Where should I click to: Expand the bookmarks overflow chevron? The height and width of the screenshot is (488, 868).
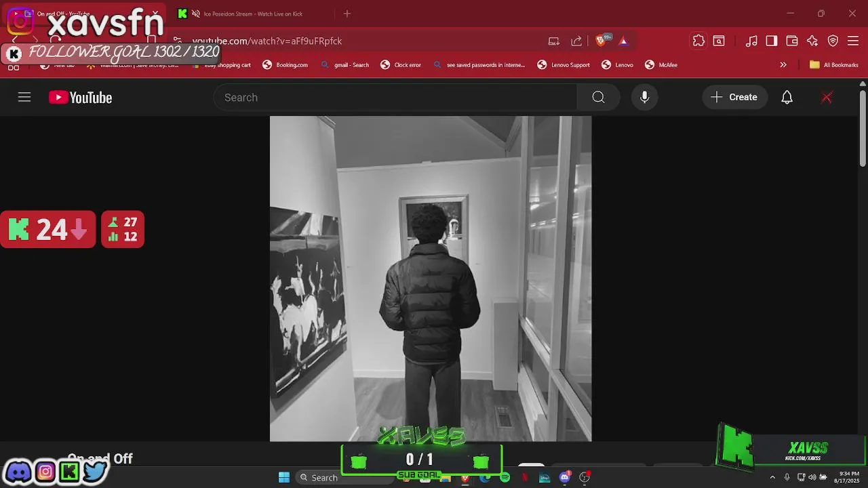[783, 65]
